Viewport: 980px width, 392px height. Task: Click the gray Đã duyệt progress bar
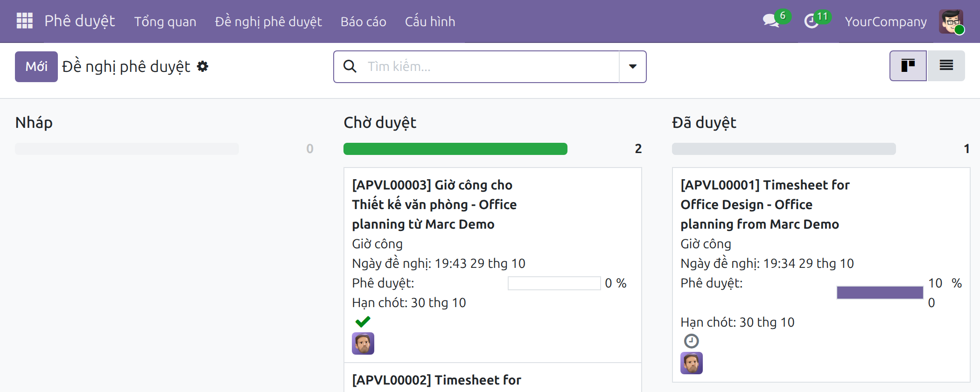click(x=784, y=149)
